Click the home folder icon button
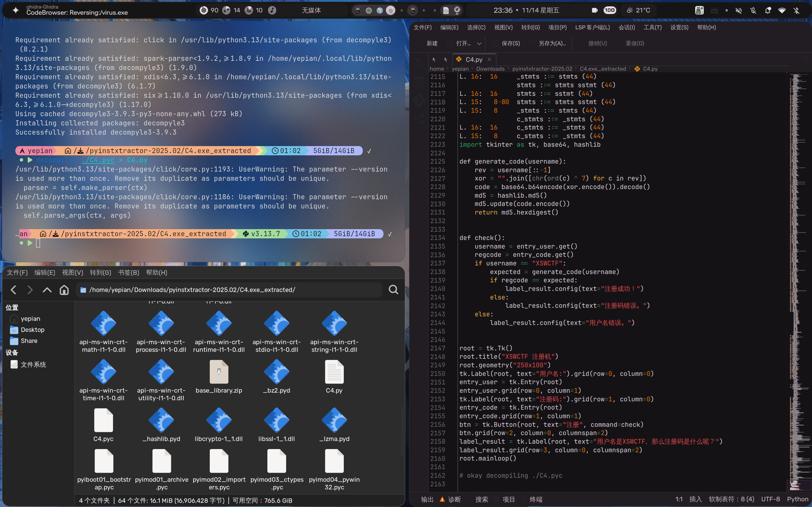The image size is (812, 507). [64, 289]
